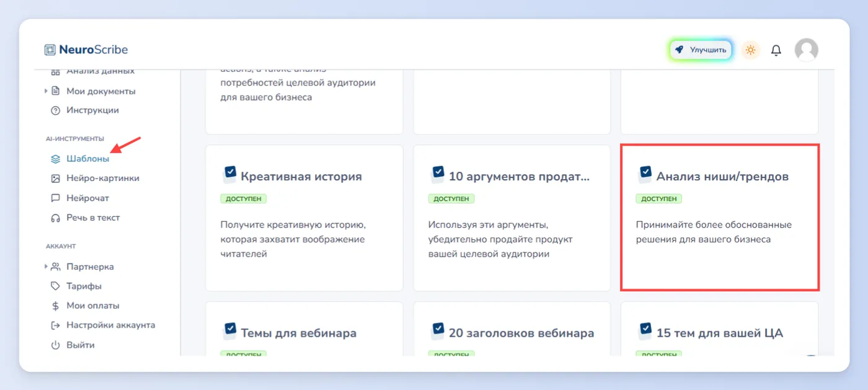Click ДОСТУПЕН badge under 10 аргументов
The height and width of the screenshot is (390, 868).
(x=451, y=199)
